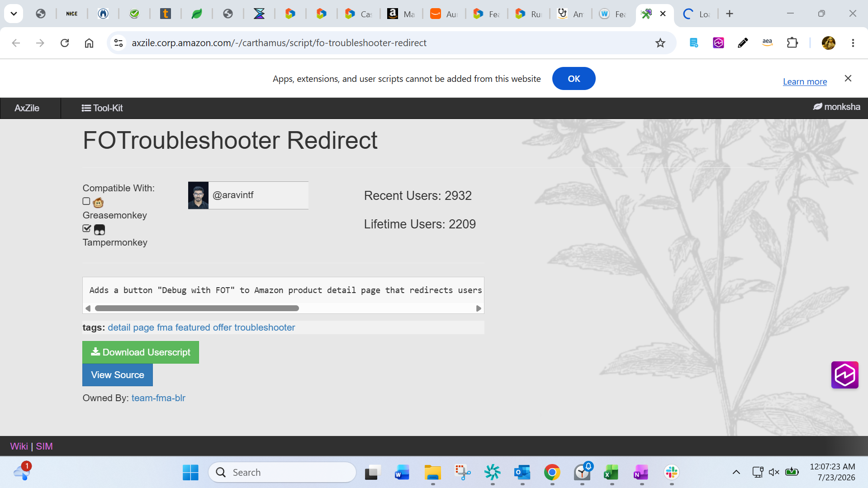868x488 pixels.
Task: Open the browser home page
Action: (x=89, y=43)
